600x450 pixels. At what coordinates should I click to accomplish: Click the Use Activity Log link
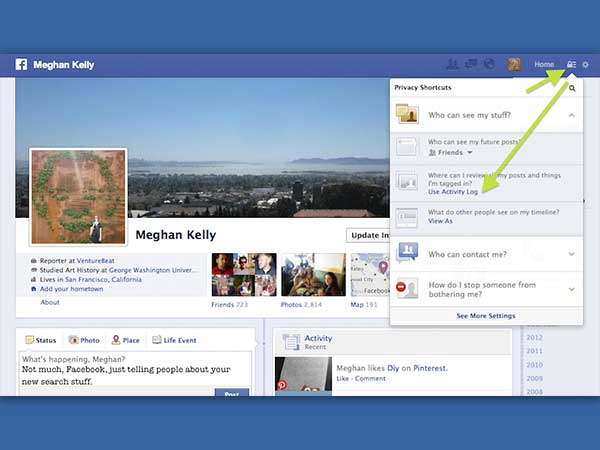click(453, 192)
